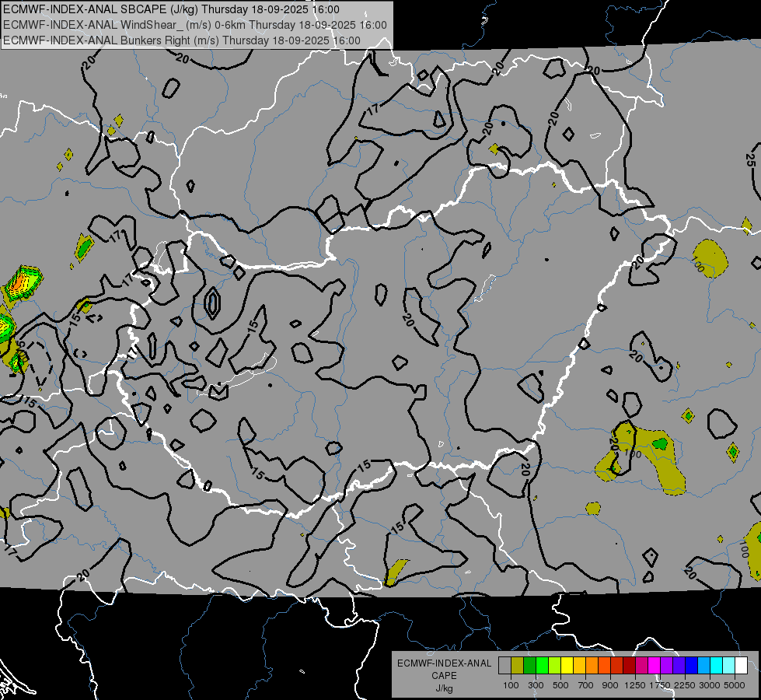Click the SBCAPE title line in header
The height and width of the screenshot is (700, 761).
171,9
